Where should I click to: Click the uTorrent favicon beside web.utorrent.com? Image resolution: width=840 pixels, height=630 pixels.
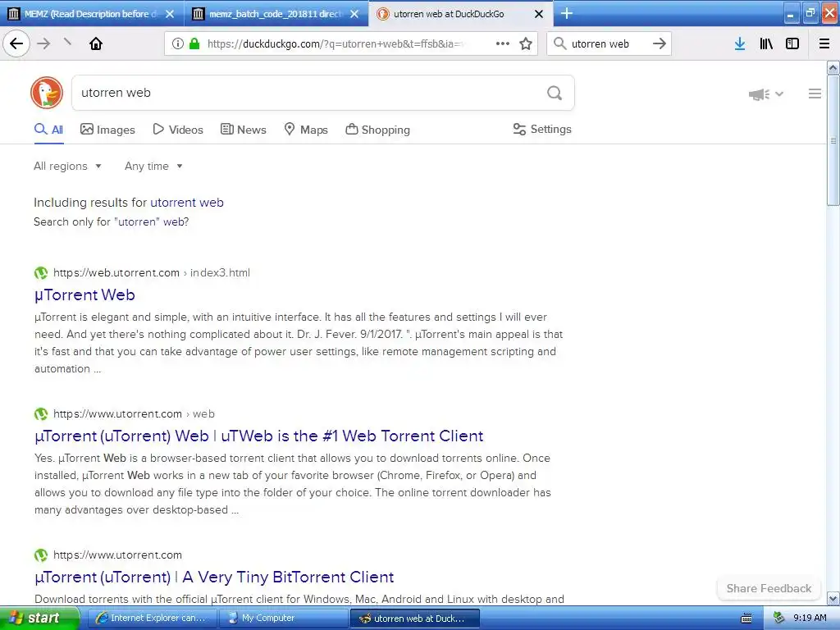41,273
